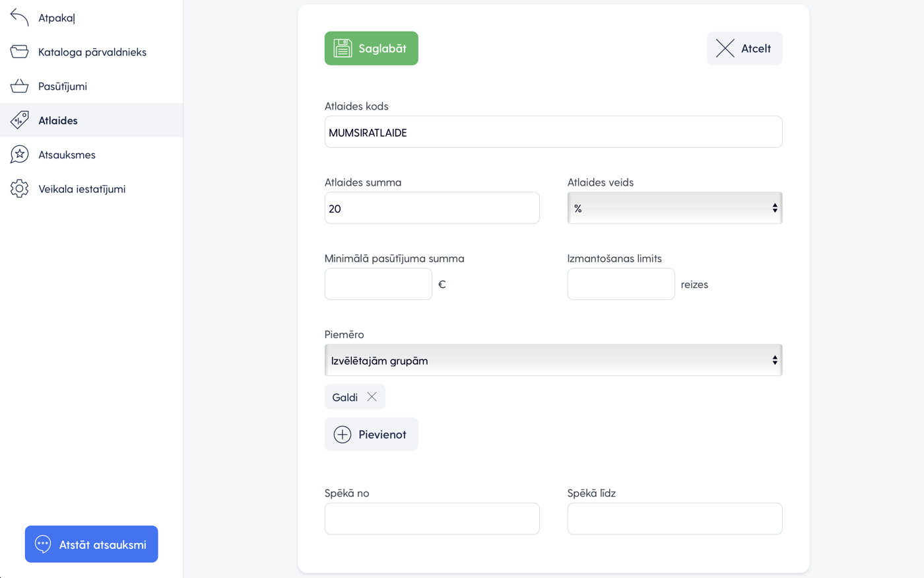Click Saglabāt button text
This screenshot has width=924, height=578.
point(382,48)
